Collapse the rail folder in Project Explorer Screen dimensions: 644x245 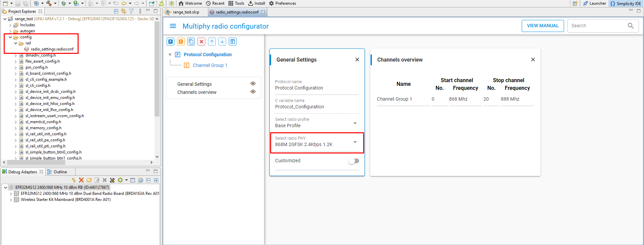click(15, 43)
